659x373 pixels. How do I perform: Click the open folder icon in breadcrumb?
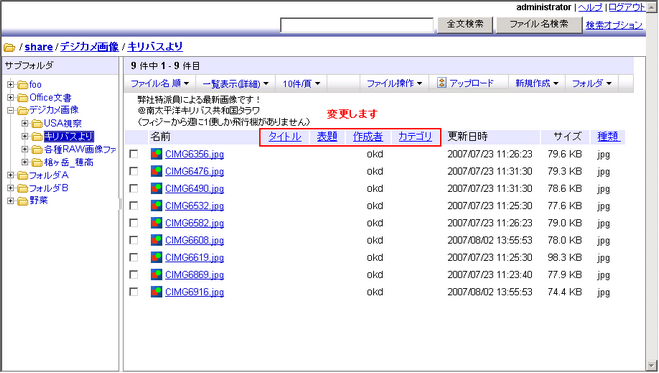9,47
